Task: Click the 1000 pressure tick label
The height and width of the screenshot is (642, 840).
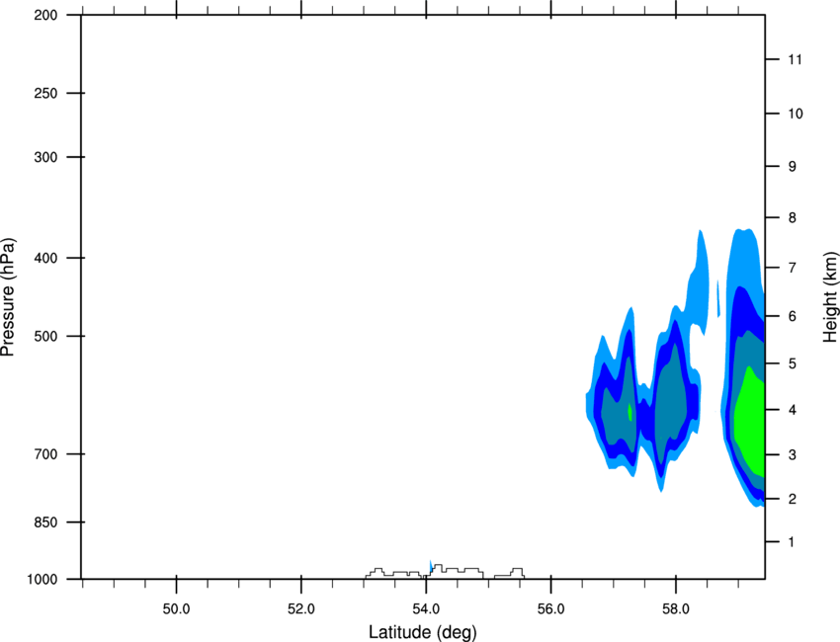Action: click(x=42, y=580)
